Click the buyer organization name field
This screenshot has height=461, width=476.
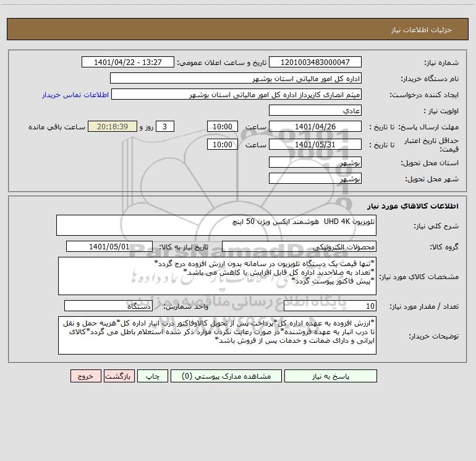236,78
